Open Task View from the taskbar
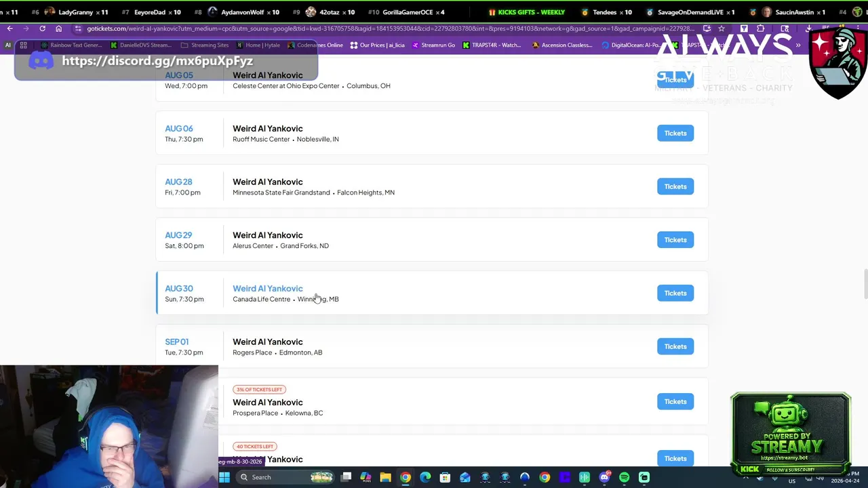The image size is (868, 488). click(x=346, y=477)
